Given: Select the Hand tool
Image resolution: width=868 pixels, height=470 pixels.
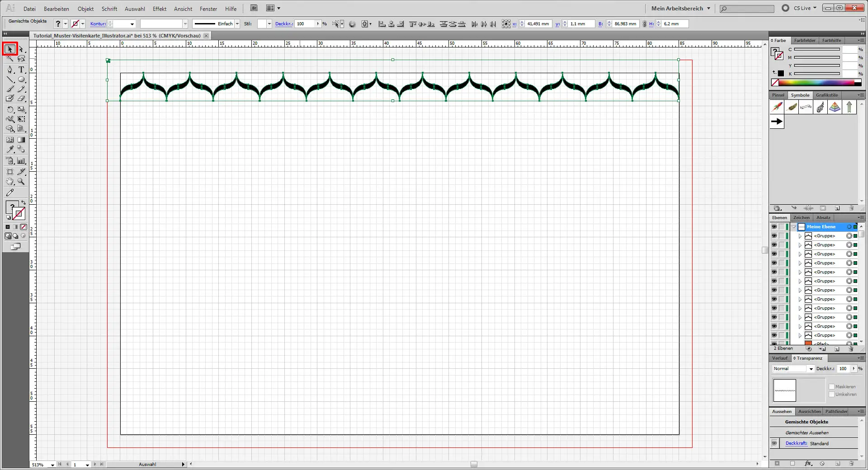Looking at the screenshot, I should pos(10,181).
